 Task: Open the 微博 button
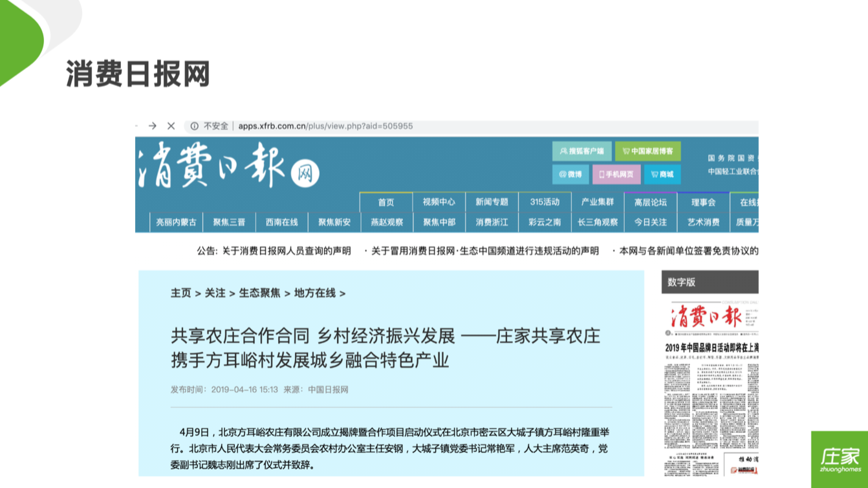pos(570,174)
